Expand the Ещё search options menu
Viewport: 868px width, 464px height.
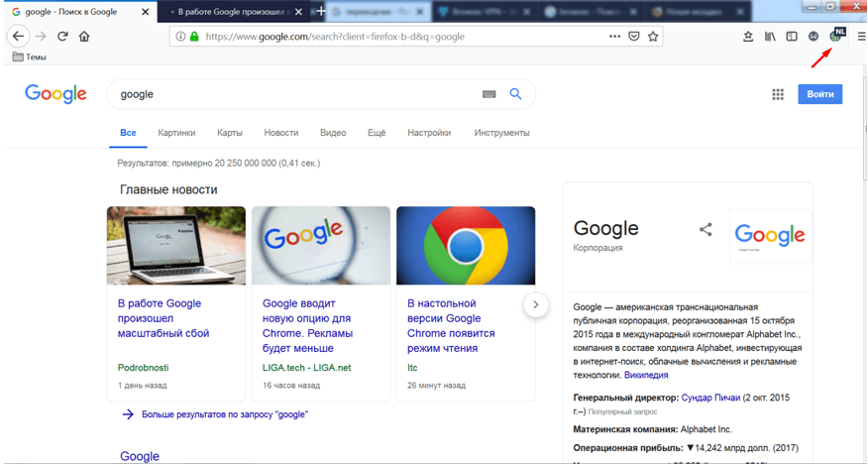[377, 133]
